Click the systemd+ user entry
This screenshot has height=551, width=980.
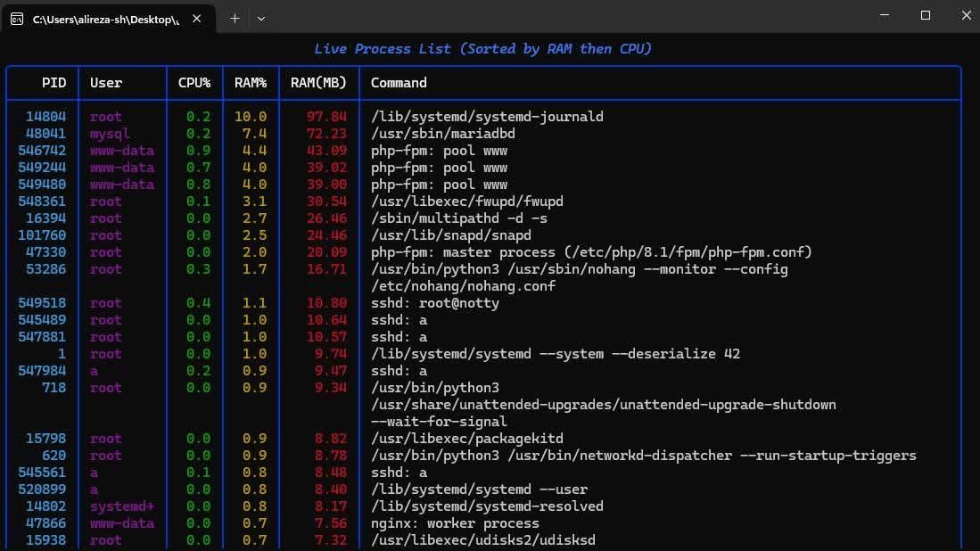pyautogui.click(x=122, y=506)
